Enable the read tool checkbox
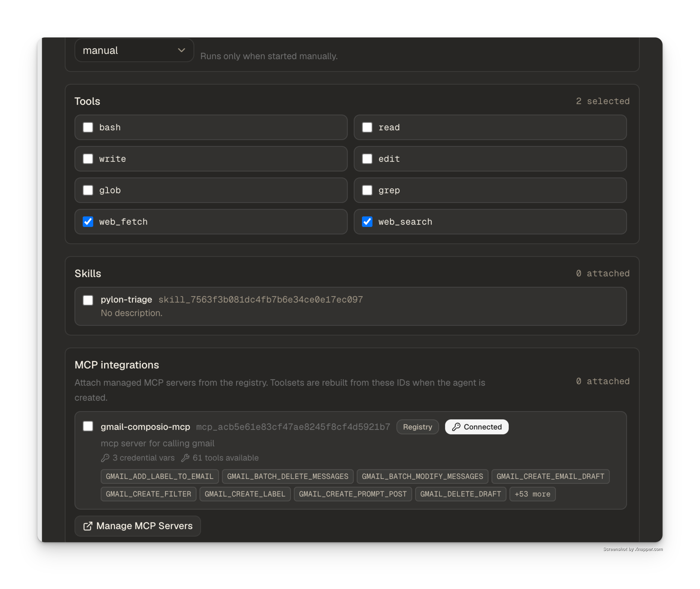Image resolution: width=700 pixels, height=589 pixels. click(367, 127)
